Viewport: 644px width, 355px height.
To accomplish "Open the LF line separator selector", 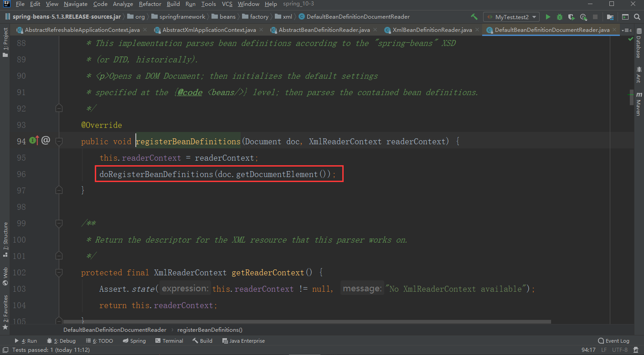I will (604, 350).
